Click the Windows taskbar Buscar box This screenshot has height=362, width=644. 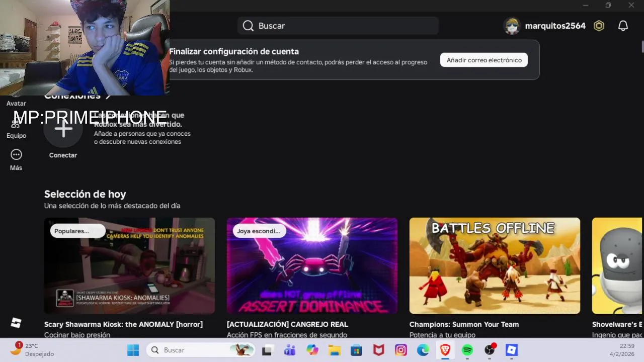tap(200, 350)
